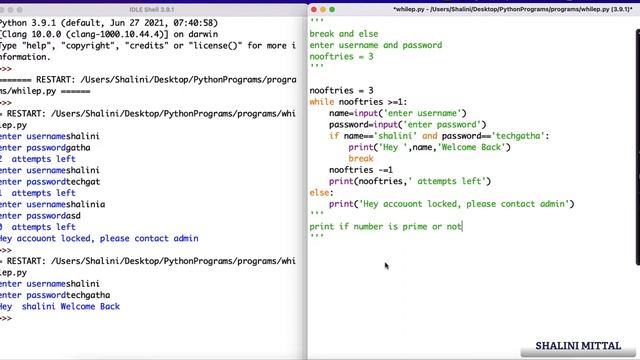Image resolution: width=640 pixels, height=360 pixels.
Task: Click the print('Hey ',name,'Welcome Back') line
Action: tap(429, 147)
